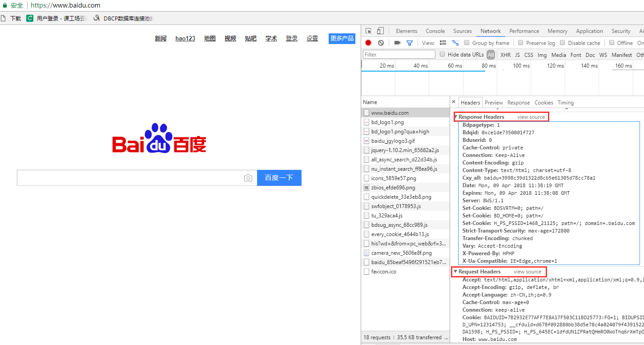
Task: View source of Request Headers
Action: coord(527,272)
